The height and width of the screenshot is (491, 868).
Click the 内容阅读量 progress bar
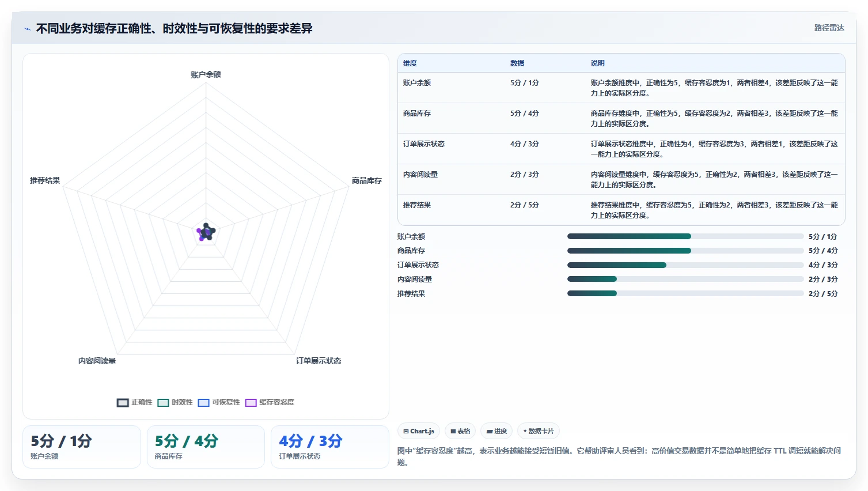pyautogui.click(x=685, y=279)
